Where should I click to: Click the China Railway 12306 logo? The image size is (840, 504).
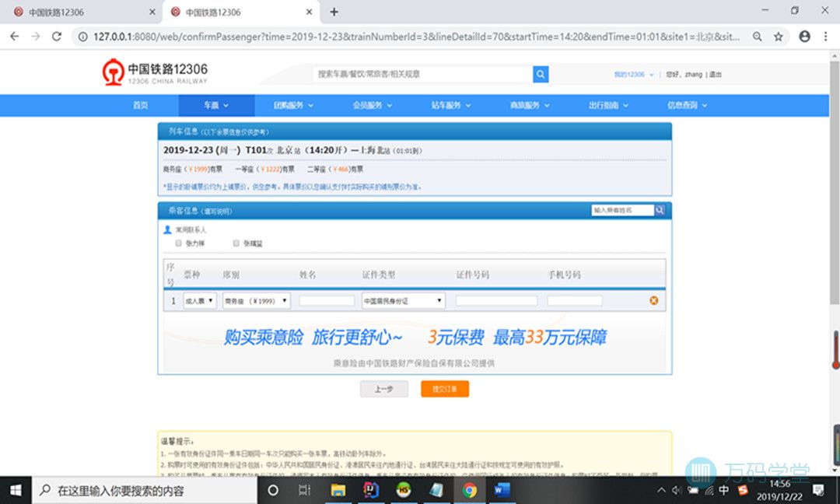click(x=156, y=73)
